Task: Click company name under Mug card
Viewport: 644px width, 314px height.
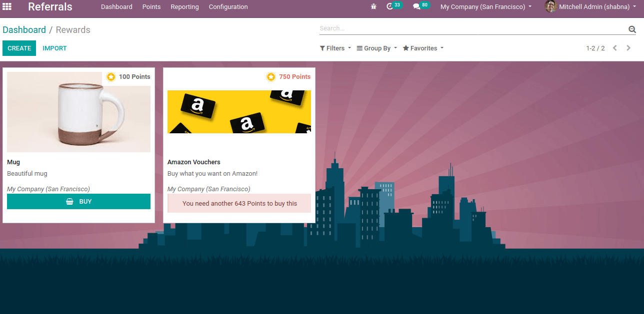Action: 48,189
